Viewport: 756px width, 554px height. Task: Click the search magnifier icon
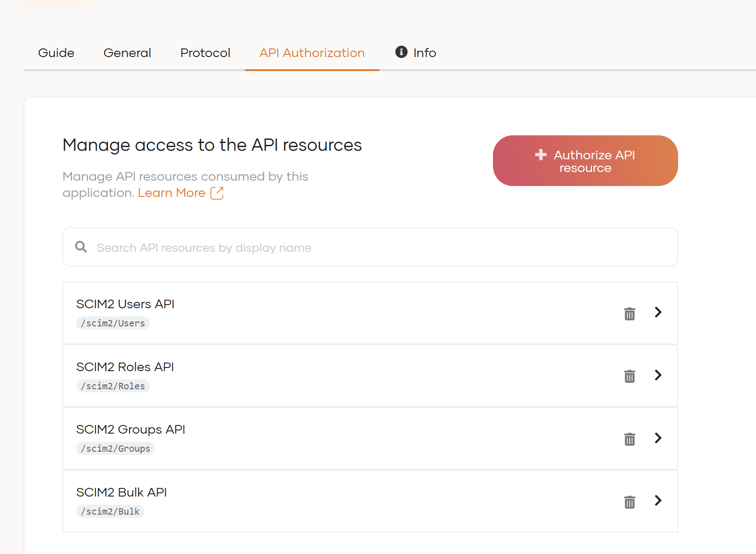tap(81, 247)
